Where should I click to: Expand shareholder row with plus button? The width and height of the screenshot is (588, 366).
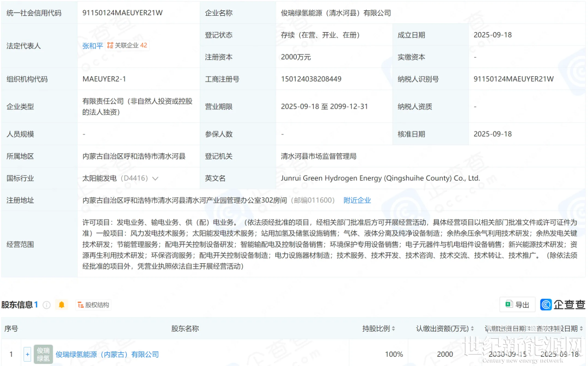(27, 355)
